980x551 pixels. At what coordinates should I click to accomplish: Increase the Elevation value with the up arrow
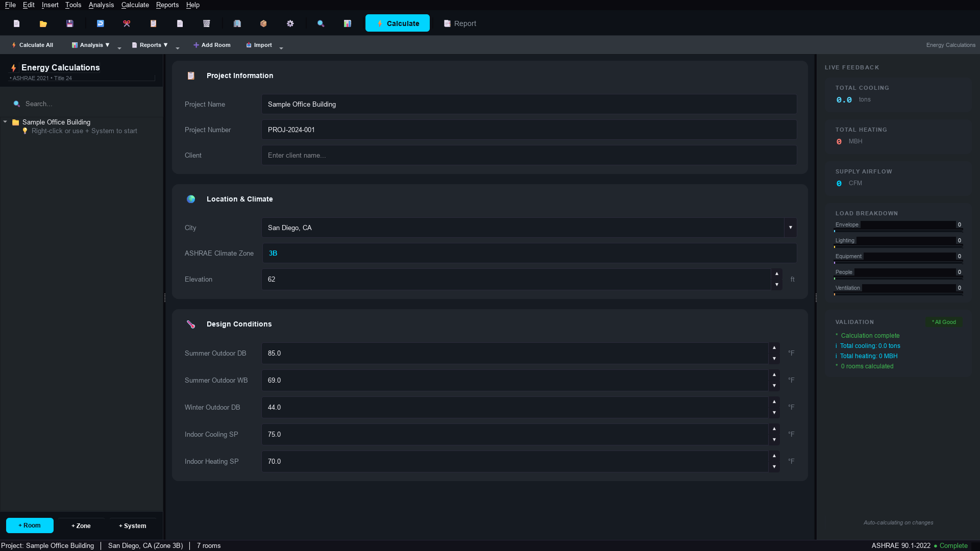(777, 274)
